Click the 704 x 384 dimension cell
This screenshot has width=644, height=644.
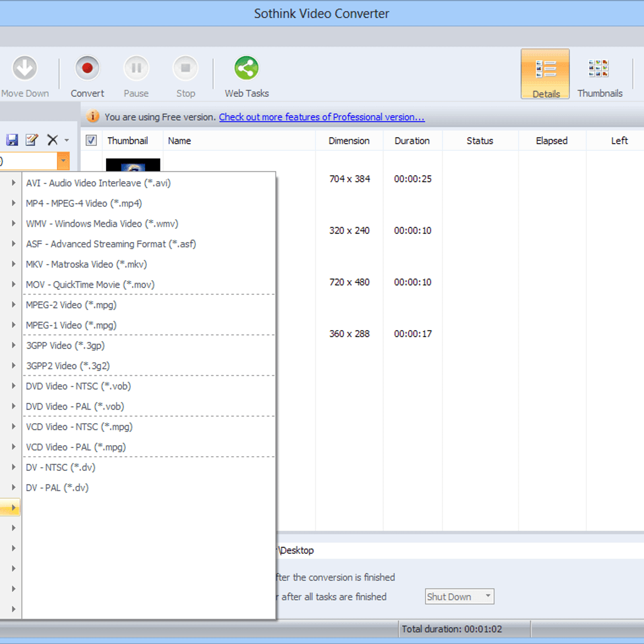(349, 179)
